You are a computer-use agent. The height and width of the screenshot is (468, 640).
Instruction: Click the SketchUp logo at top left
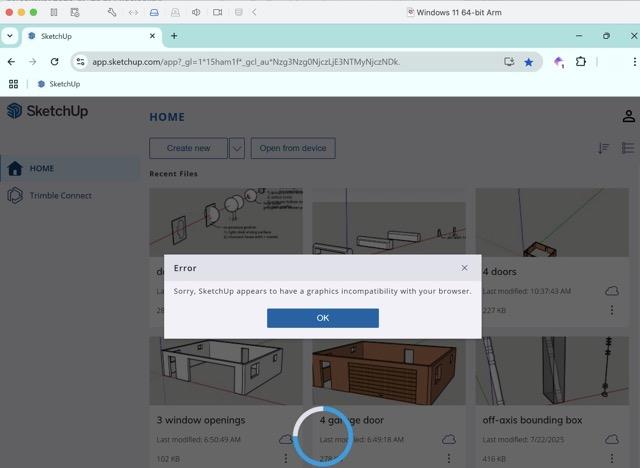47,111
